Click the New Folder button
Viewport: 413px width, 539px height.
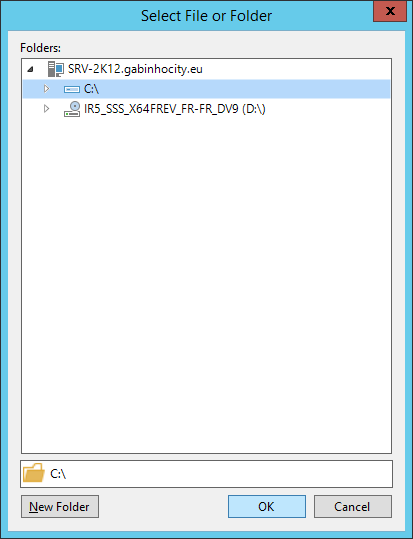coord(60,506)
